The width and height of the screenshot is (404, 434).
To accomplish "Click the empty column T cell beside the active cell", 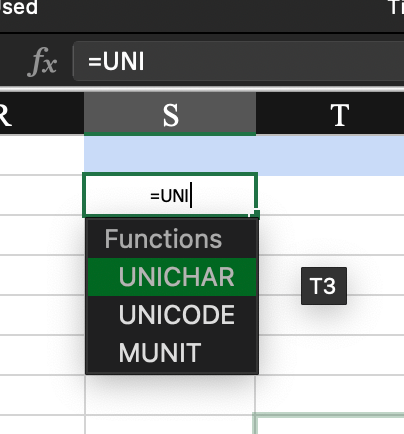I will (331, 195).
